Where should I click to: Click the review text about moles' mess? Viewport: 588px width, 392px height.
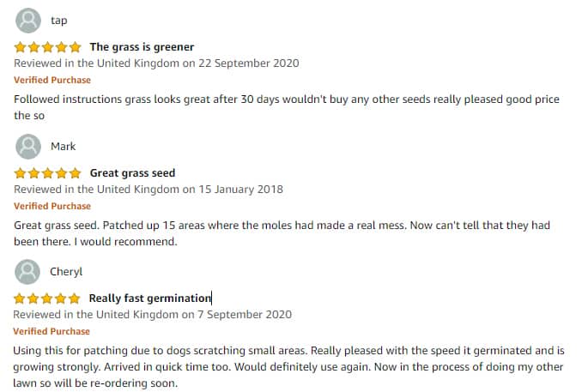(282, 233)
